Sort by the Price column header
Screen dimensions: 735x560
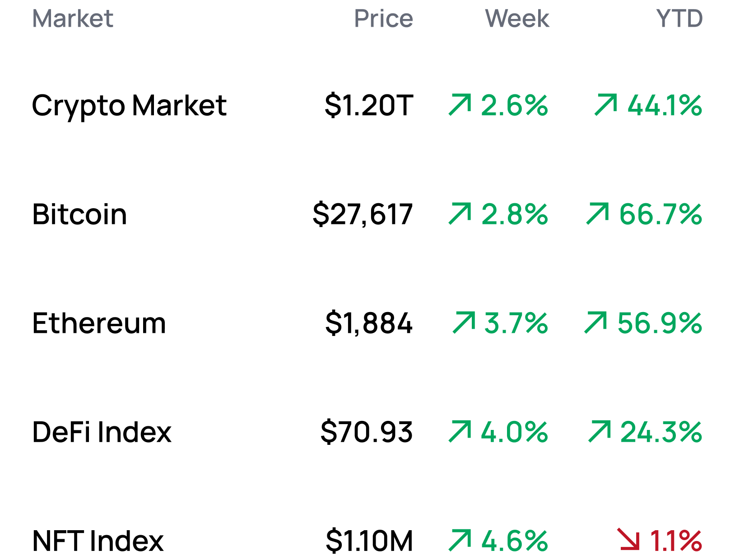click(x=383, y=19)
